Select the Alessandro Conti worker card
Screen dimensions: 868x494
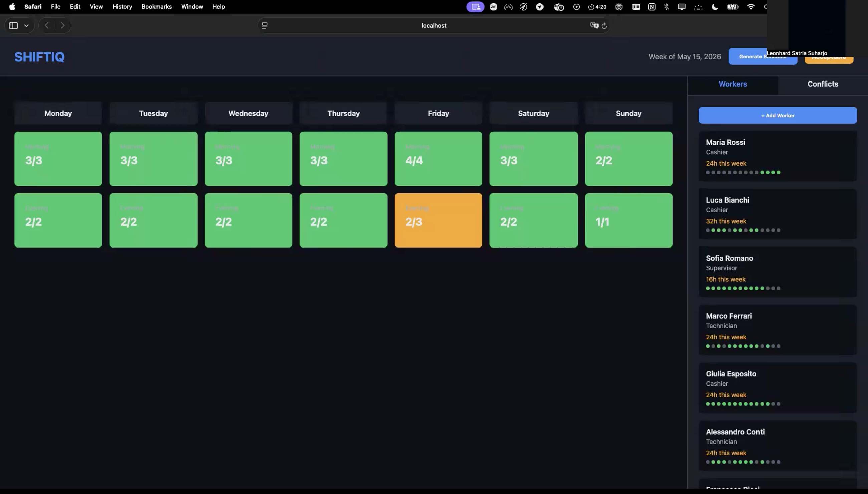[778, 446]
